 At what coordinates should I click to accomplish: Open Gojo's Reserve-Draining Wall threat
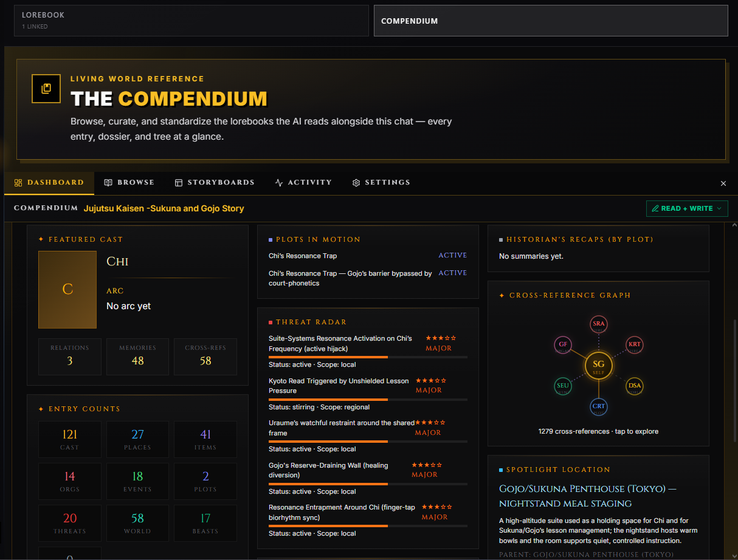click(x=368, y=478)
